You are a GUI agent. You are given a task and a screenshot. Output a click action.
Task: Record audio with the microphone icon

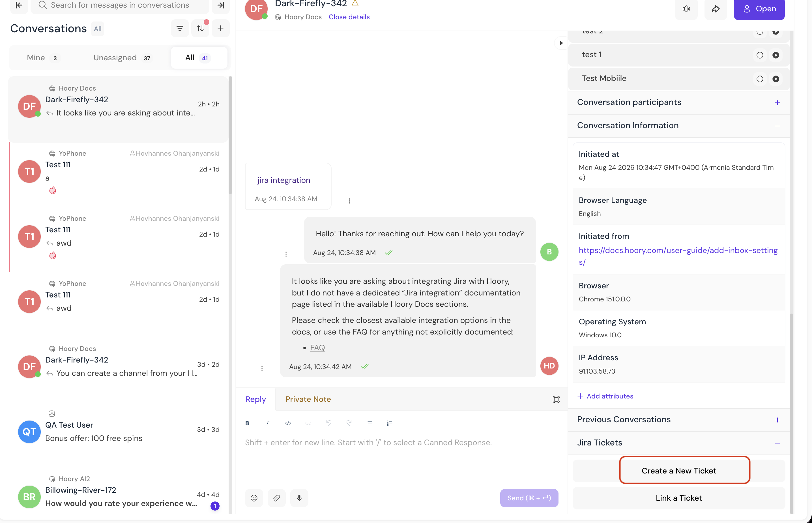click(299, 498)
